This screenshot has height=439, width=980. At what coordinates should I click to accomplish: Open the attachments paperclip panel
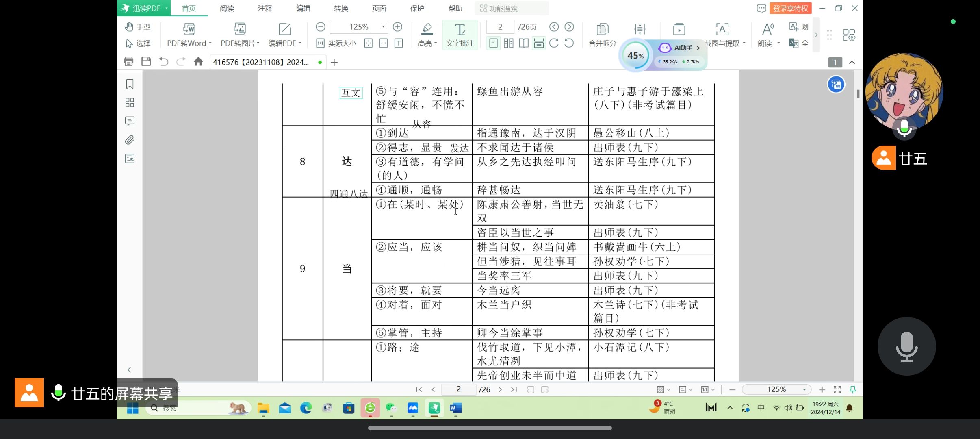click(x=130, y=140)
